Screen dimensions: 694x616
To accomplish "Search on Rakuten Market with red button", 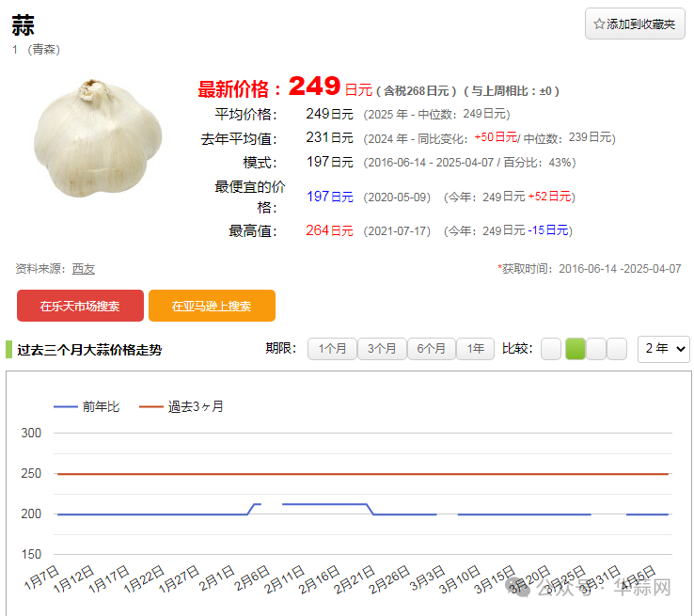I will pyautogui.click(x=80, y=306).
